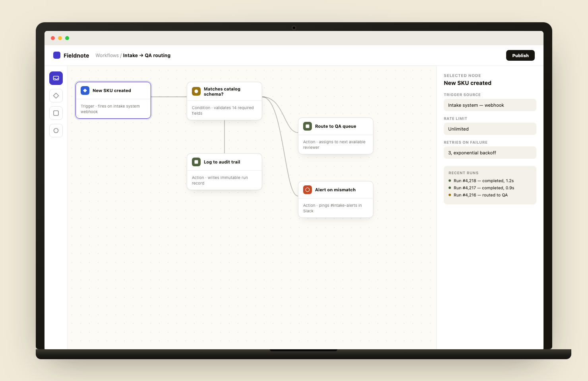Click the Trigger Source label

[x=462, y=95]
